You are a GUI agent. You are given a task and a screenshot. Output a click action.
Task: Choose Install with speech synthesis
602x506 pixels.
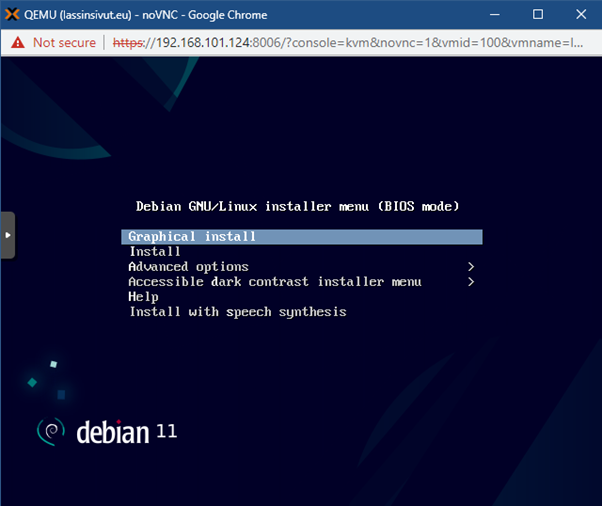(x=238, y=312)
